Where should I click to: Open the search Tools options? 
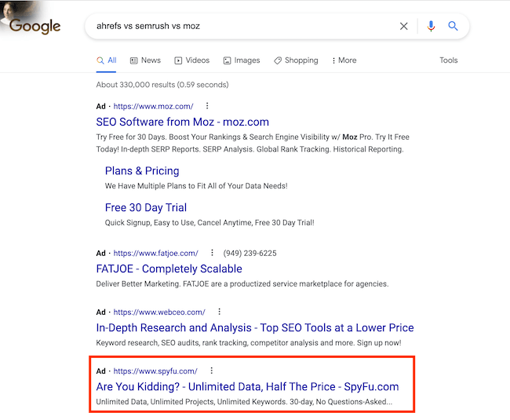(x=448, y=60)
